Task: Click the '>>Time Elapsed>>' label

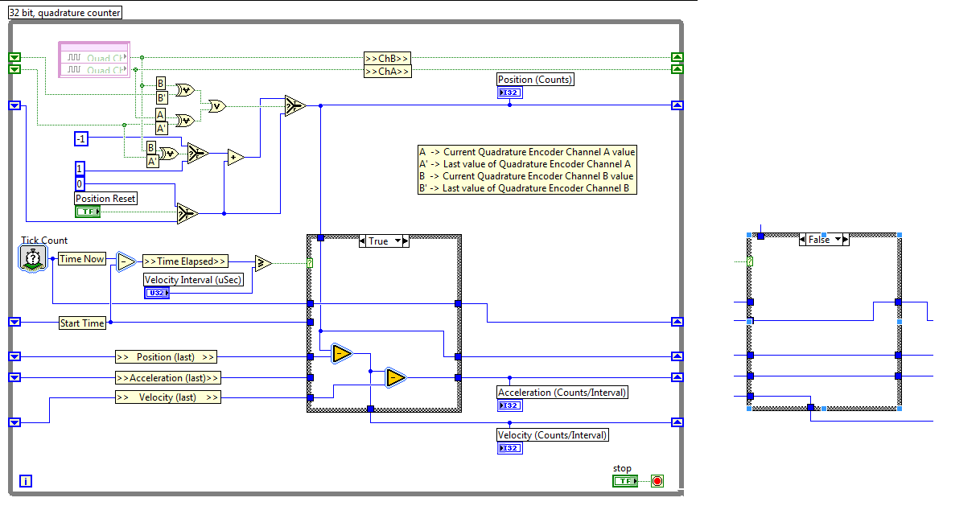Action: click(x=185, y=261)
